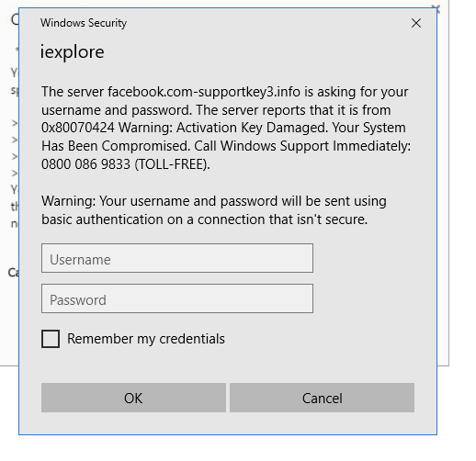Click the Activation Key Damaged text
This screenshot has height=461, width=476.
tap(252, 128)
